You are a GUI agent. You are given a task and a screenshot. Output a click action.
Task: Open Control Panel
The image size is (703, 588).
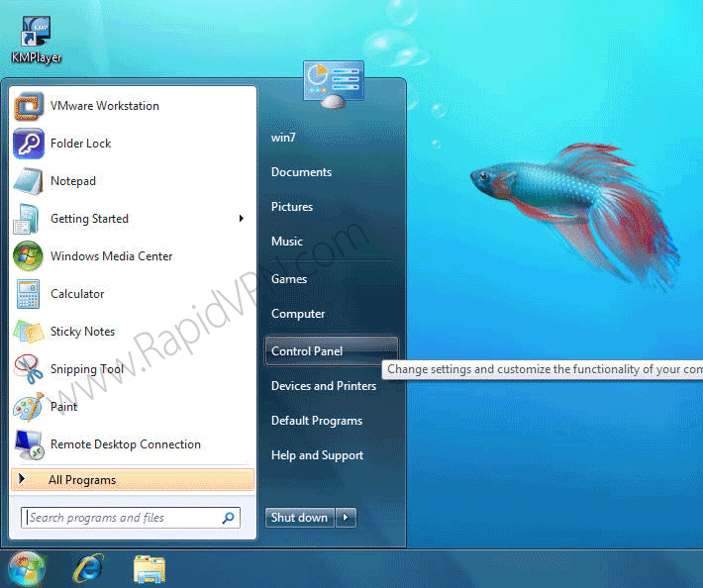point(332,350)
